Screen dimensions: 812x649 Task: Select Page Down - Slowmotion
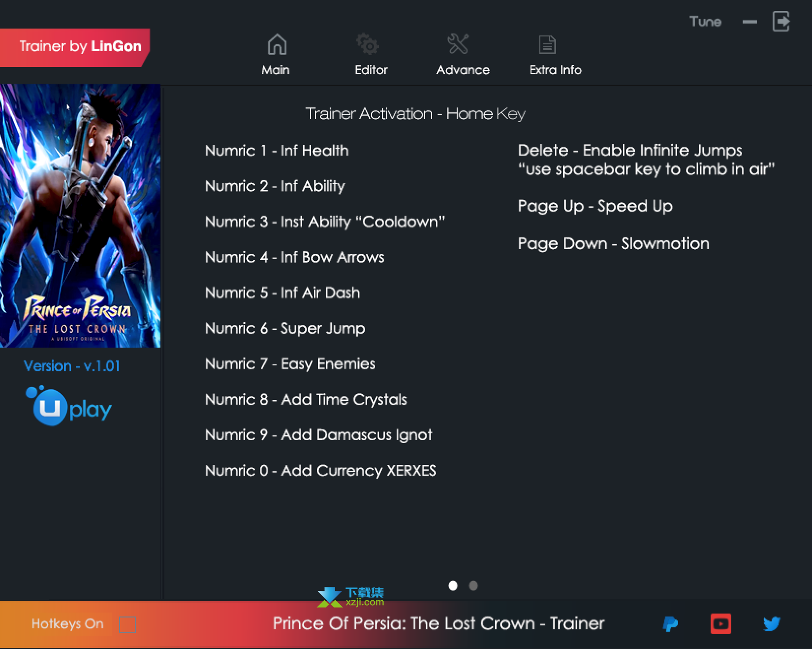point(613,244)
